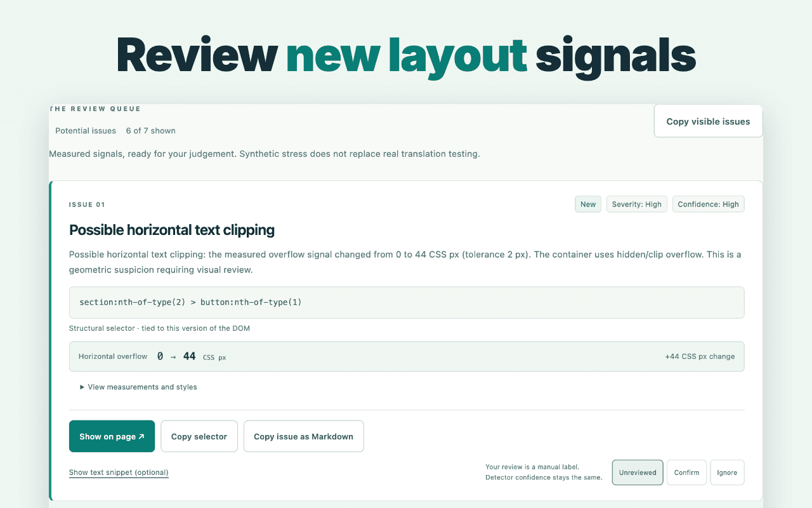Click the ISSUE 01 label
The width and height of the screenshot is (812, 508).
[87, 204]
